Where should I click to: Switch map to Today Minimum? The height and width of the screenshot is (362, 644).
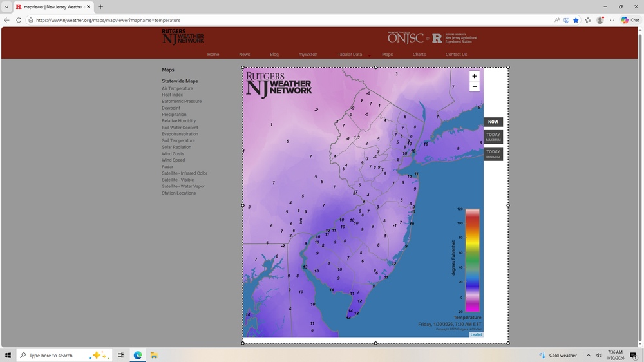493,154
